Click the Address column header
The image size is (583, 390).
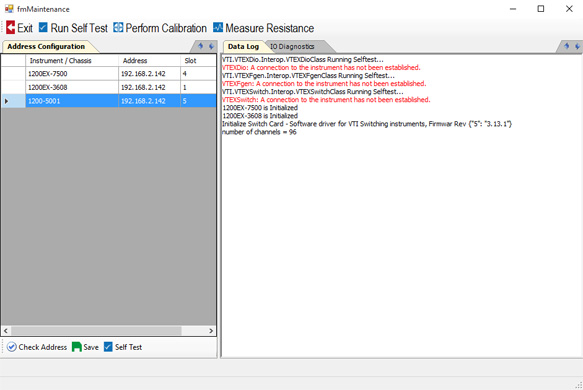[149, 61]
